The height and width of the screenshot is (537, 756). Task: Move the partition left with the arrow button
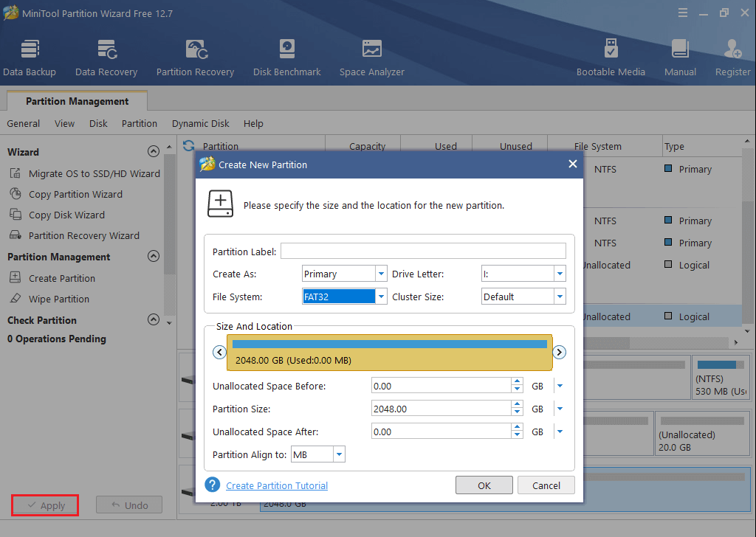[219, 352]
